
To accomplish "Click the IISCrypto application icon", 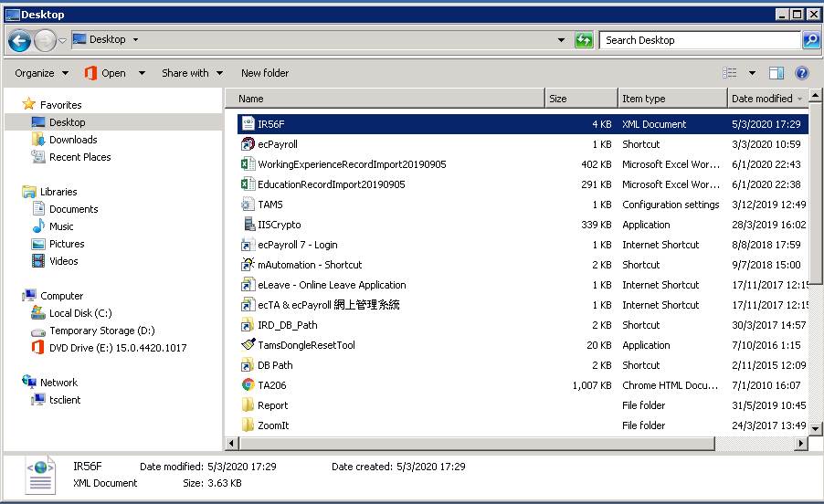I will 248,225.
